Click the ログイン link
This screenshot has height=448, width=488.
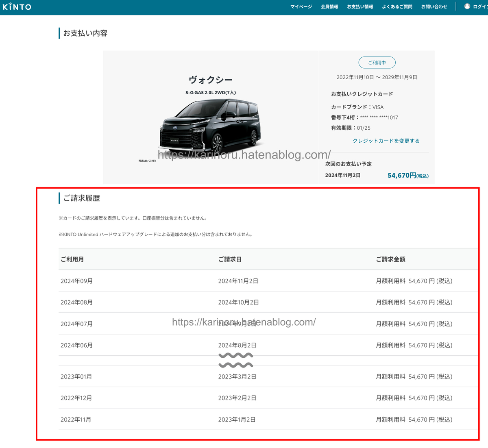[x=480, y=7]
